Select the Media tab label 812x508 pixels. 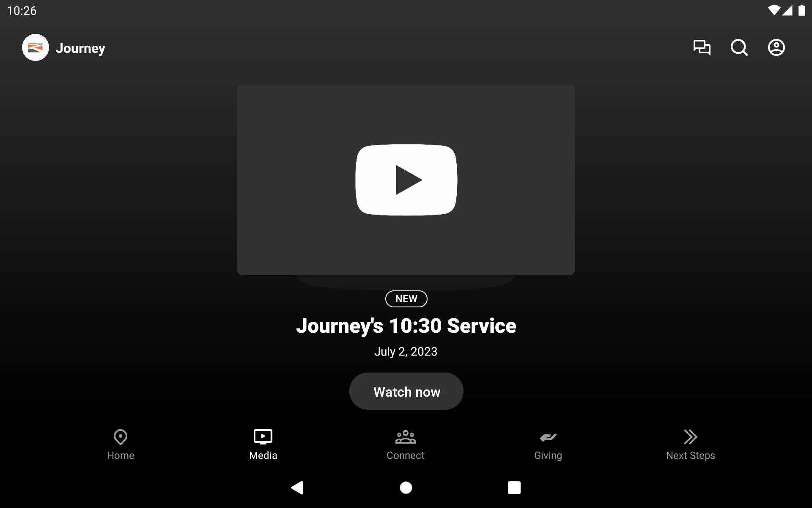point(263,456)
